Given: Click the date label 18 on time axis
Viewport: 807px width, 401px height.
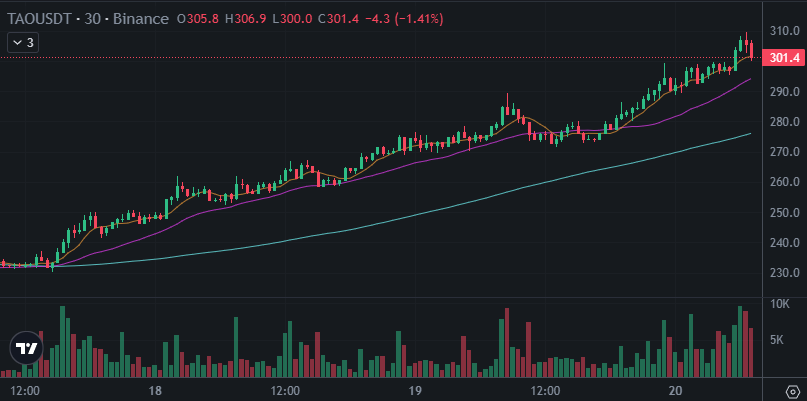Looking at the screenshot, I should click(x=155, y=390).
